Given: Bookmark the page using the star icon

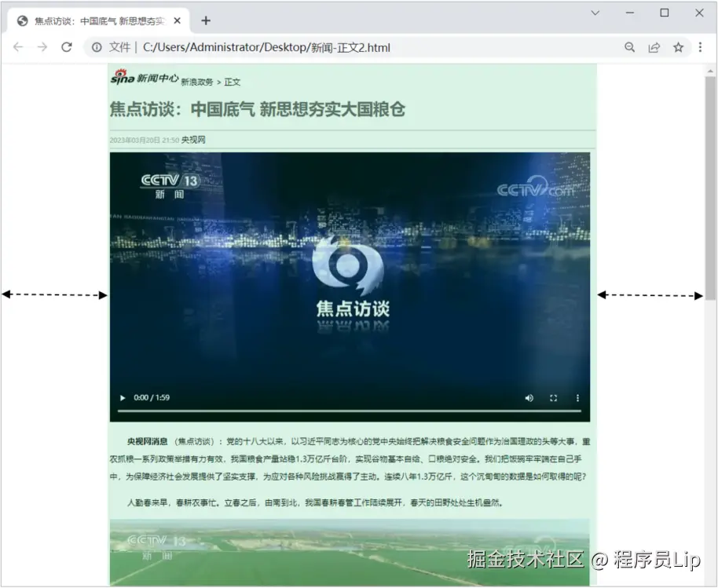Looking at the screenshot, I should (678, 47).
